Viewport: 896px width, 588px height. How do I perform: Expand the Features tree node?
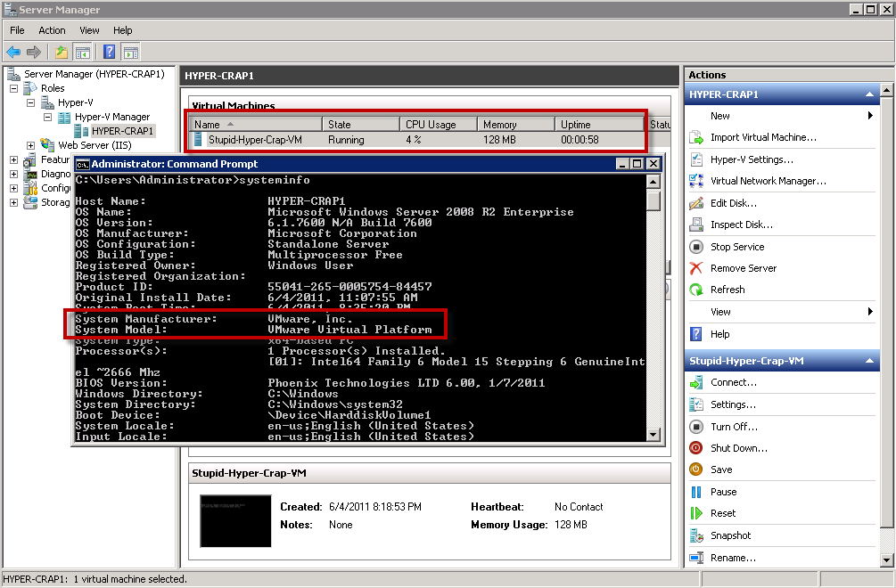tap(13, 159)
